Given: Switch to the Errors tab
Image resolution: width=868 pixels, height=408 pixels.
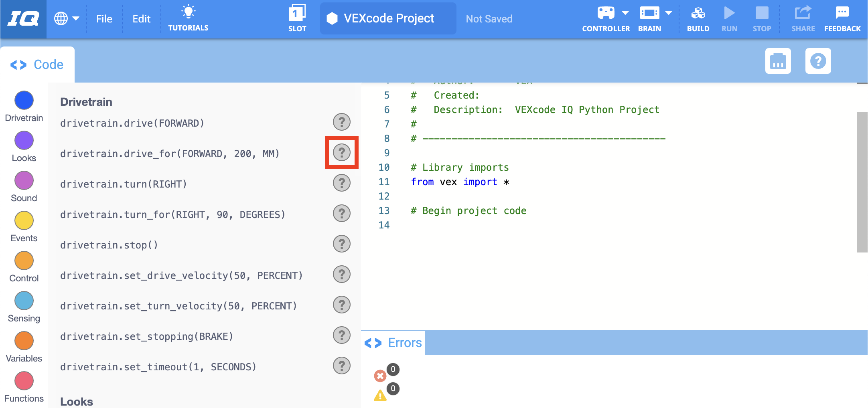Looking at the screenshot, I should (x=393, y=343).
